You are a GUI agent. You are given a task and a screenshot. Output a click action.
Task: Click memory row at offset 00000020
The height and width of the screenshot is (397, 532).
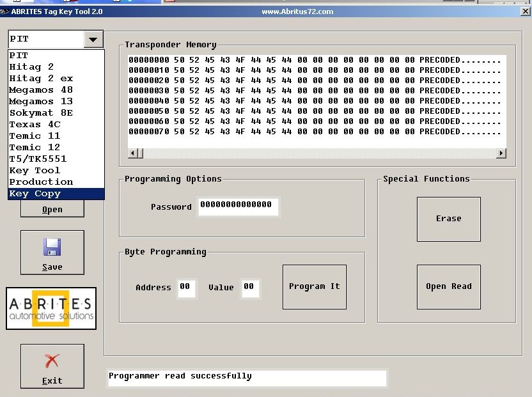pos(315,81)
